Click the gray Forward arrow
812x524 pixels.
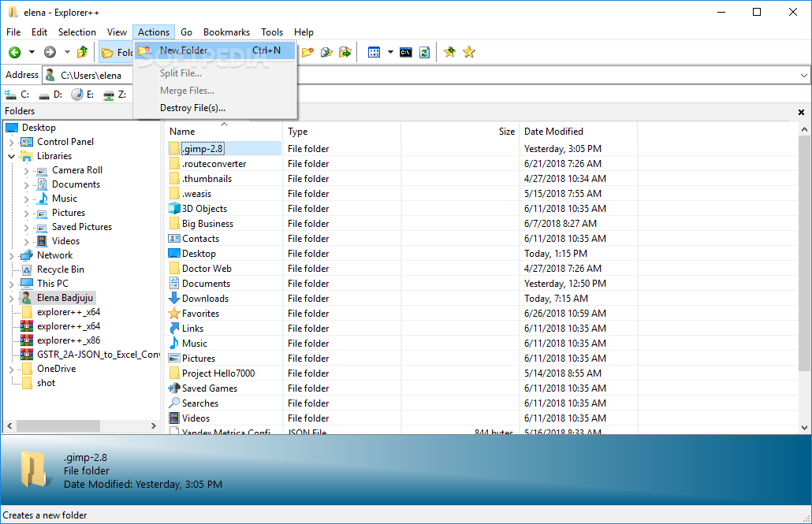(x=50, y=52)
